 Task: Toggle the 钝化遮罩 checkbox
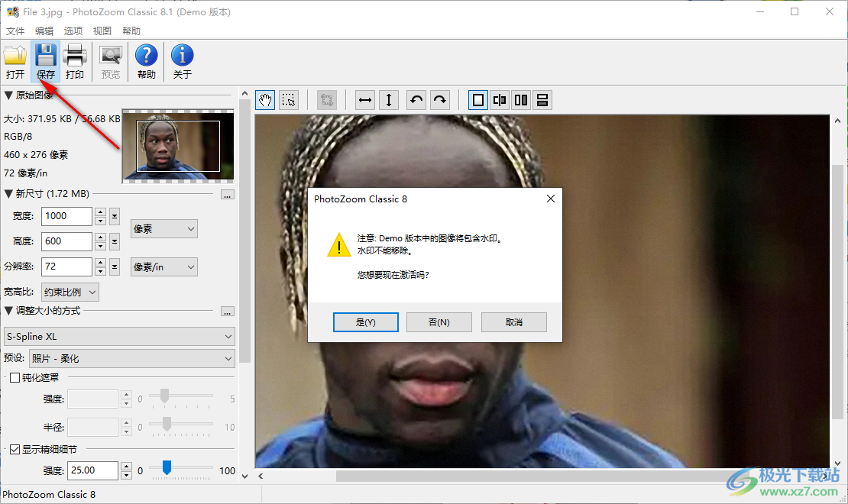click(15, 377)
